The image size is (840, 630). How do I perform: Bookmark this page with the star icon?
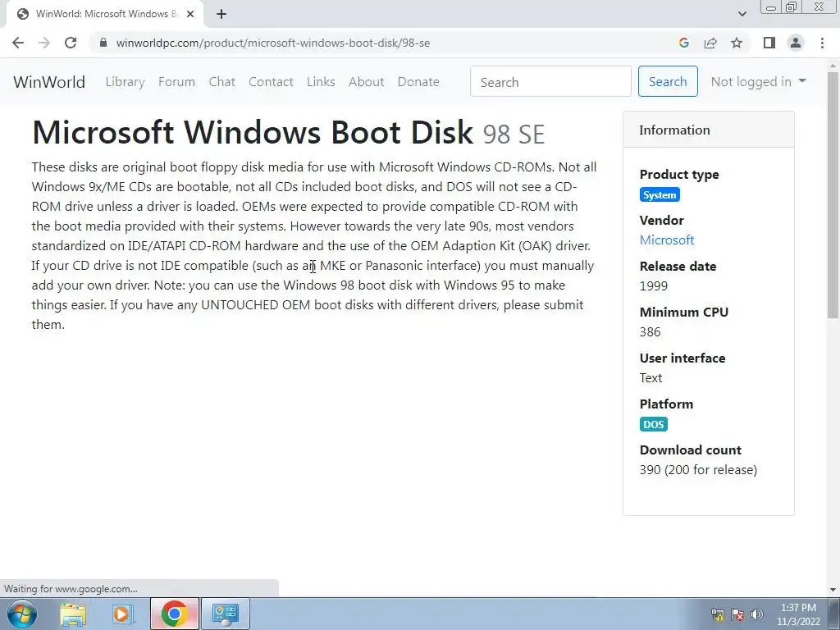737,43
